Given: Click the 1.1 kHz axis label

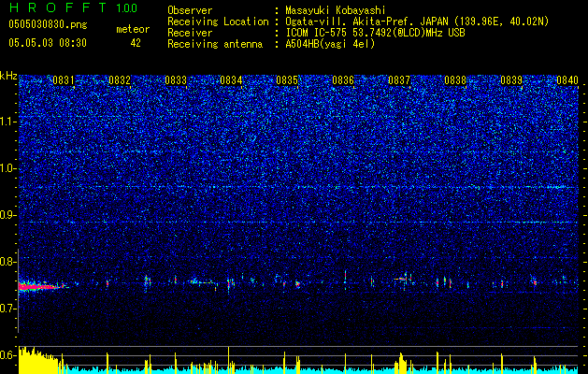Looking at the screenshot, I should 7,122.
